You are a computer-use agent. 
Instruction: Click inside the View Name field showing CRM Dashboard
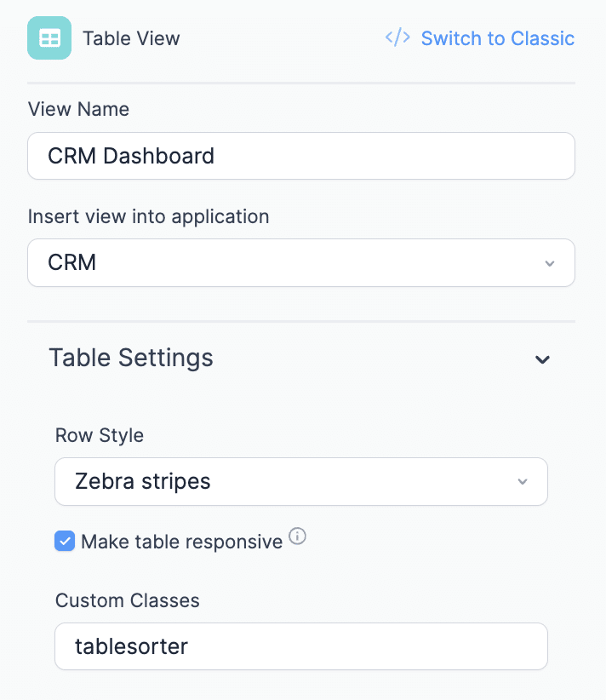[x=301, y=156]
